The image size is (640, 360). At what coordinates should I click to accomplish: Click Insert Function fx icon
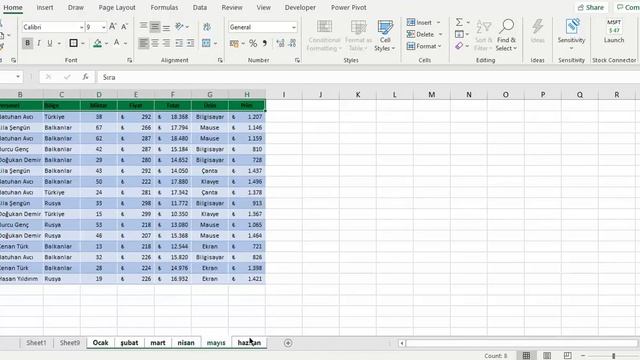pos(85,77)
